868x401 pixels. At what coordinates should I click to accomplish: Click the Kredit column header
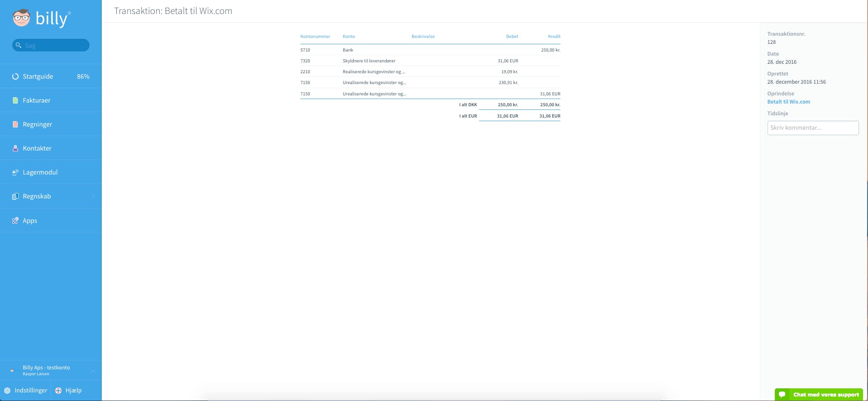coord(554,36)
